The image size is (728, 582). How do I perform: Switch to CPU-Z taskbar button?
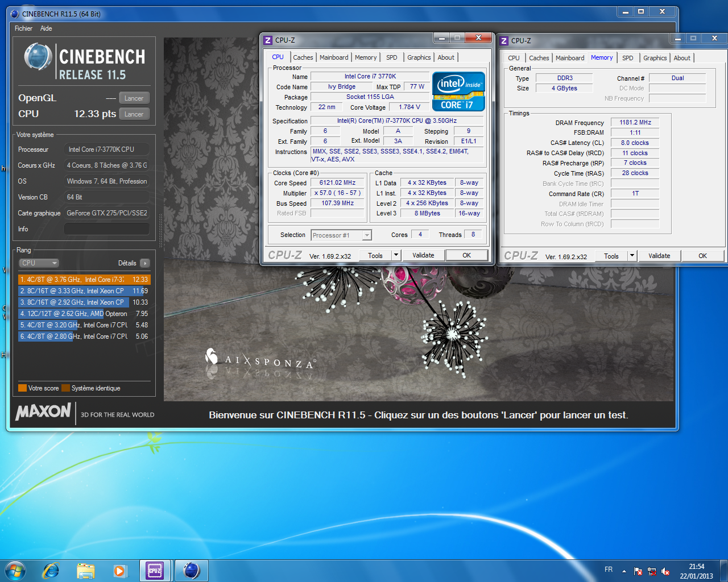click(x=155, y=571)
